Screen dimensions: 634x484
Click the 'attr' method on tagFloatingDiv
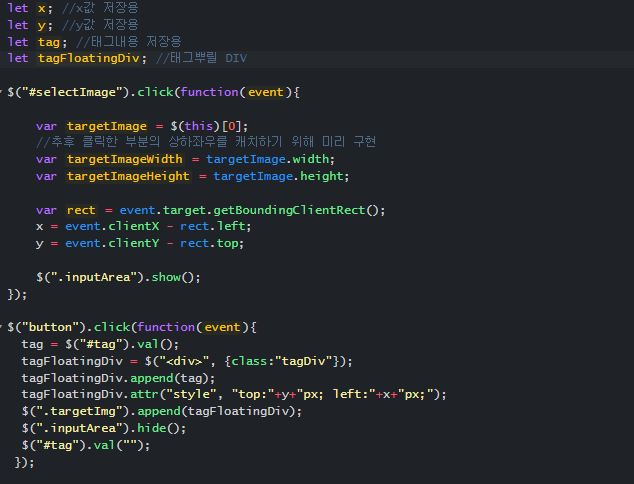pyautogui.click(x=144, y=394)
